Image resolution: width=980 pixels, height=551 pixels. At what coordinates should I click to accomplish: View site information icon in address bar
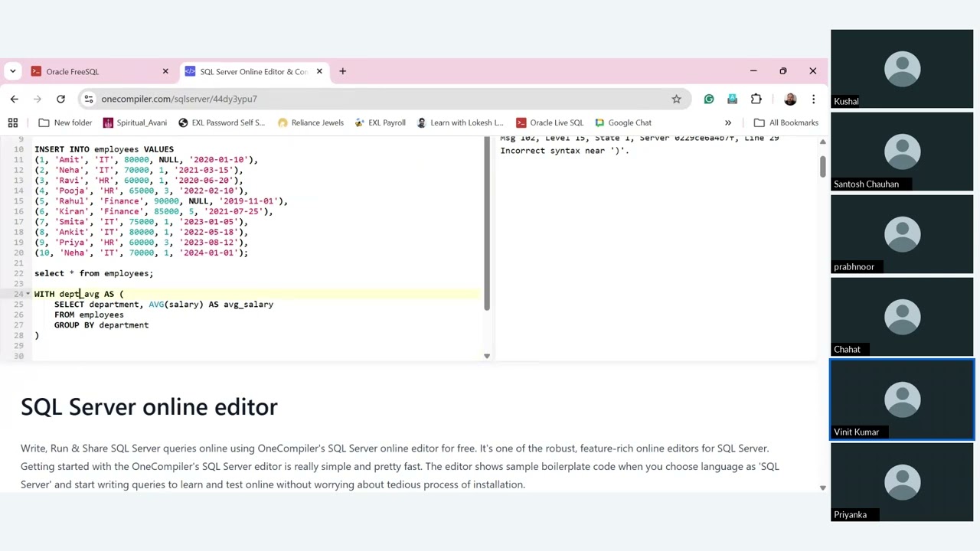point(89,99)
